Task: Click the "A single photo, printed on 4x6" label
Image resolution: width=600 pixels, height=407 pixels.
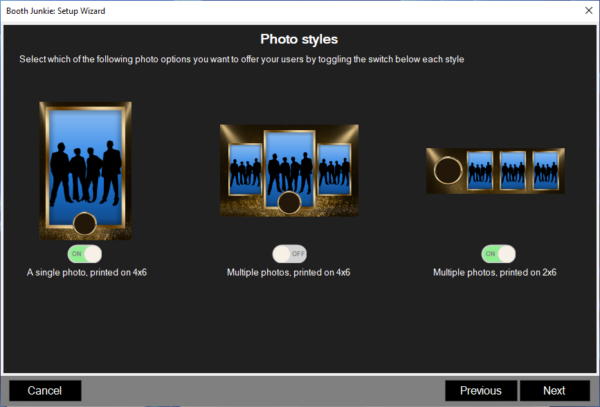Action: coord(86,272)
